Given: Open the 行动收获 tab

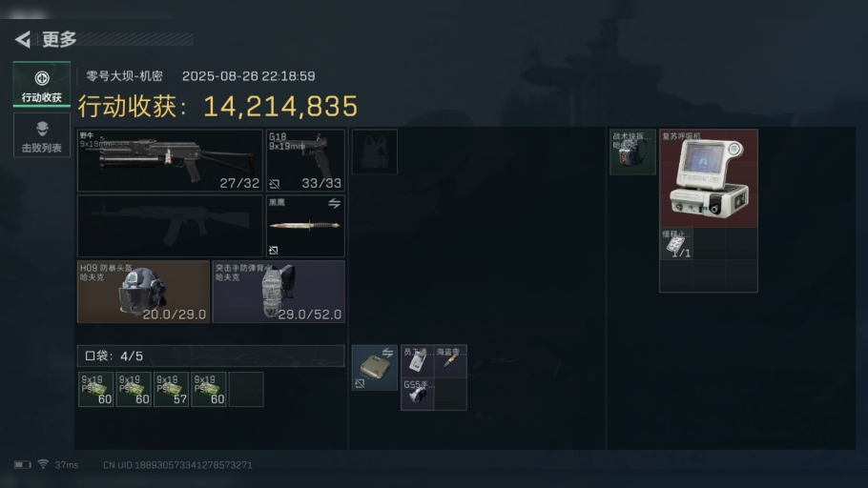Looking at the screenshot, I should [42, 84].
